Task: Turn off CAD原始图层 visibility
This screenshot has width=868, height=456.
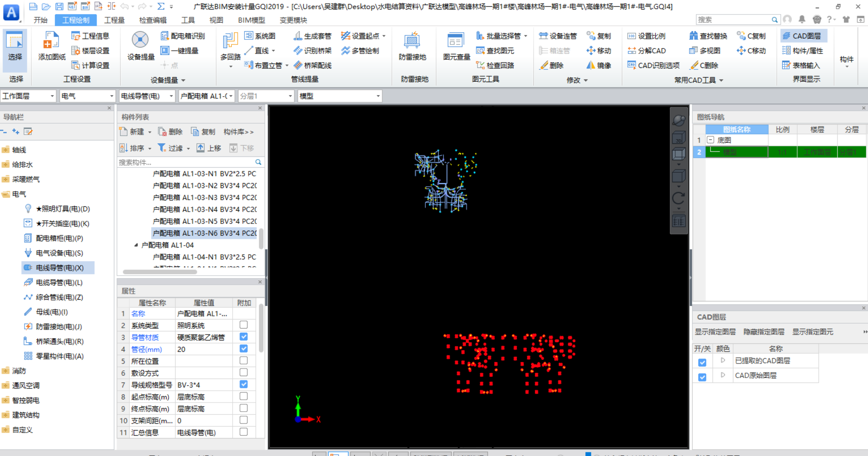Action: point(702,377)
